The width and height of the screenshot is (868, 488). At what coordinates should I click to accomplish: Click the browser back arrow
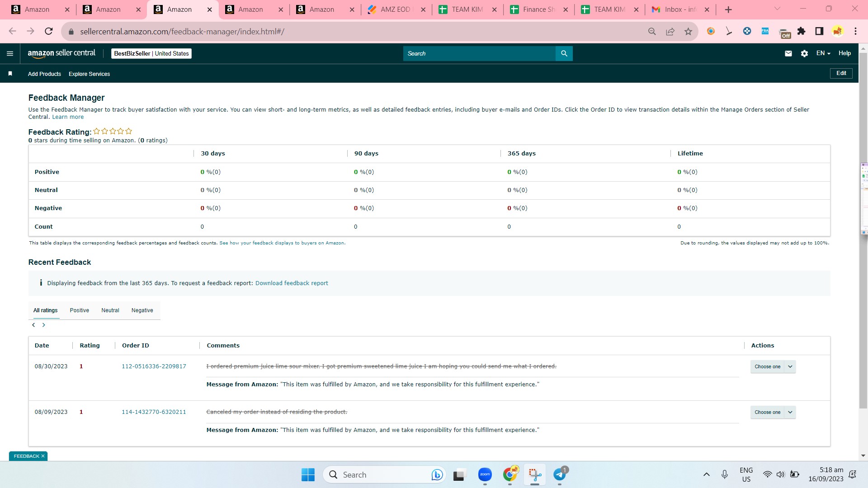point(12,31)
